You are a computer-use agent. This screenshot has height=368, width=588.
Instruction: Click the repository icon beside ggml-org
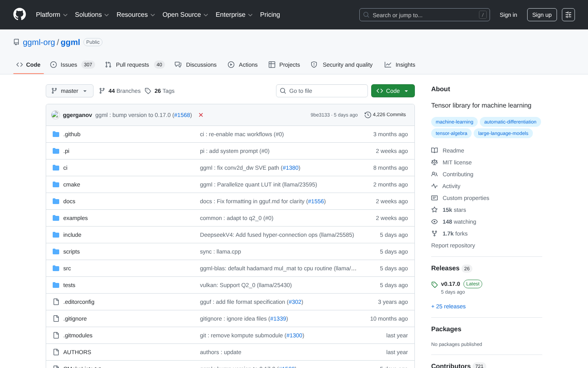point(16,42)
